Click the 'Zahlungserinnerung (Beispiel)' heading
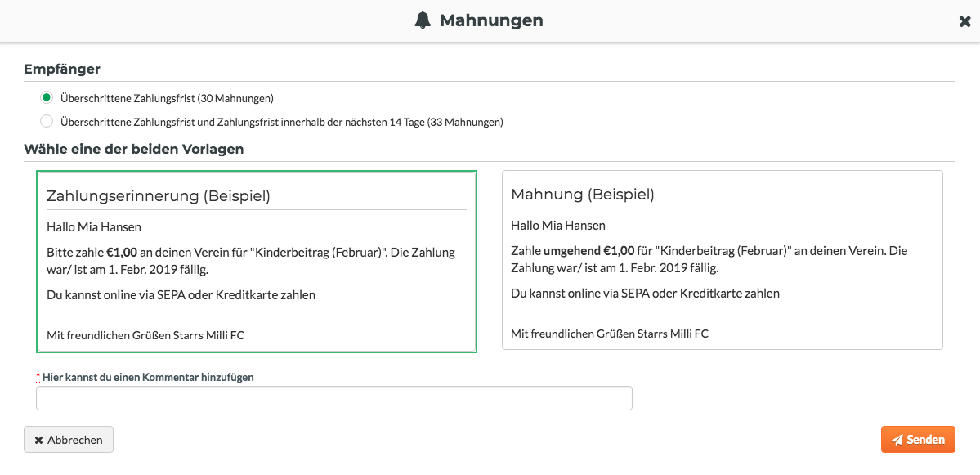980x475 pixels. [x=159, y=195]
